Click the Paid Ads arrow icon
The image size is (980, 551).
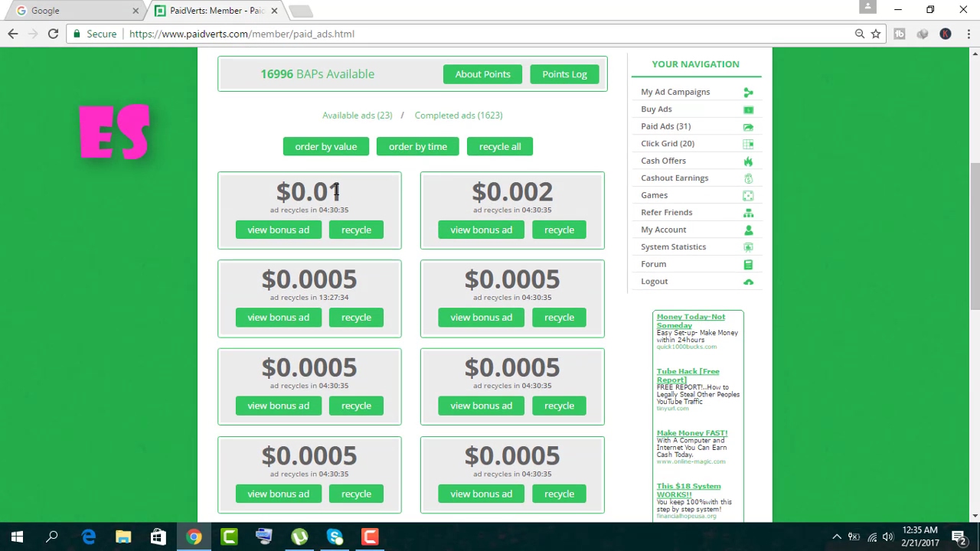coord(748,126)
